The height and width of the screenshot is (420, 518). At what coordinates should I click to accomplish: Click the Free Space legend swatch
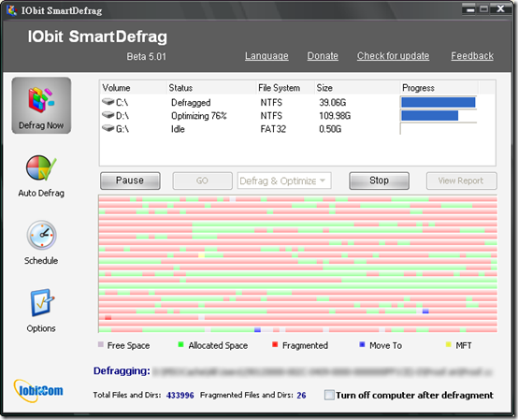point(101,344)
